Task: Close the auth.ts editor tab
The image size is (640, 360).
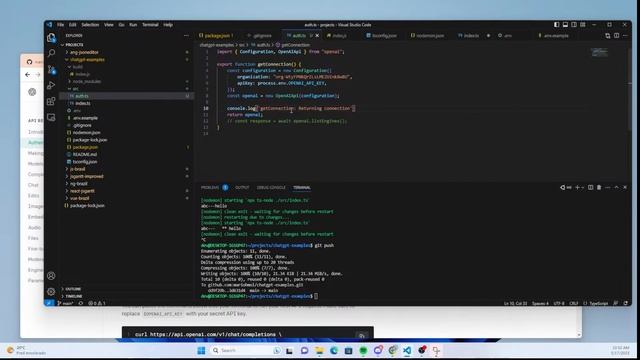Action: [317, 36]
